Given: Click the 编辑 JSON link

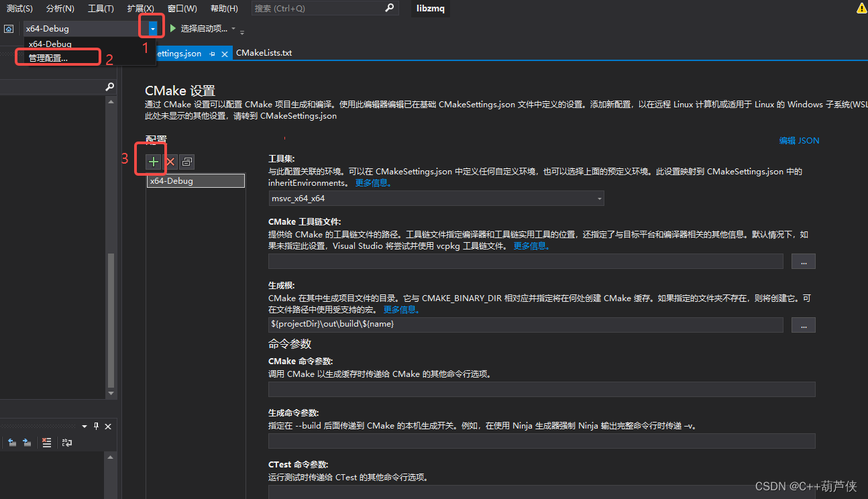Looking at the screenshot, I should click(x=799, y=141).
